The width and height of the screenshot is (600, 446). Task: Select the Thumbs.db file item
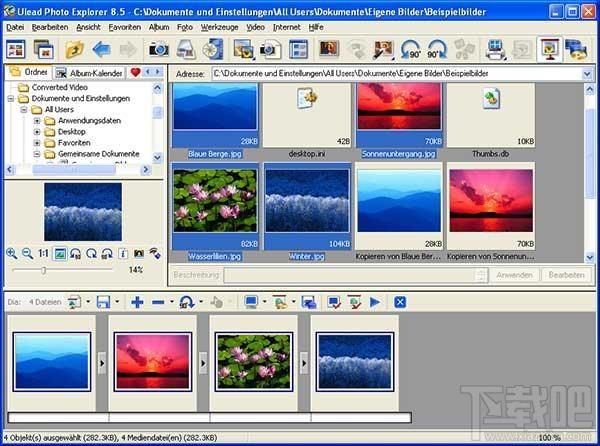tap(491, 115)
